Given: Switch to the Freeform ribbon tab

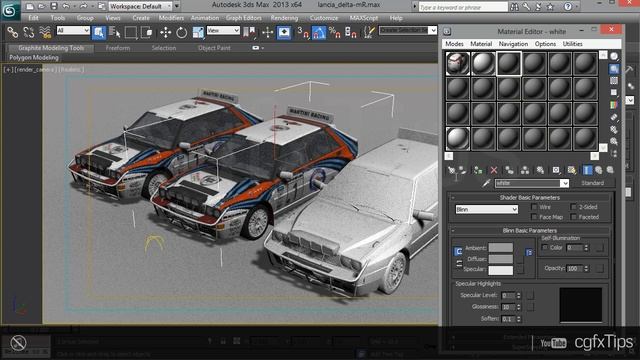Looking at the screenshot, I should click(x=118, y=48).
